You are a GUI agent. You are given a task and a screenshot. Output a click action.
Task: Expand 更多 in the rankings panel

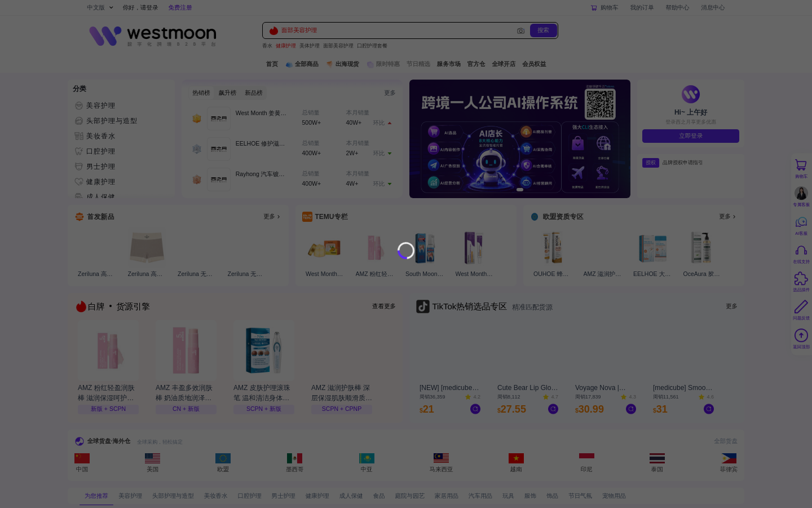tap(390, 93)
